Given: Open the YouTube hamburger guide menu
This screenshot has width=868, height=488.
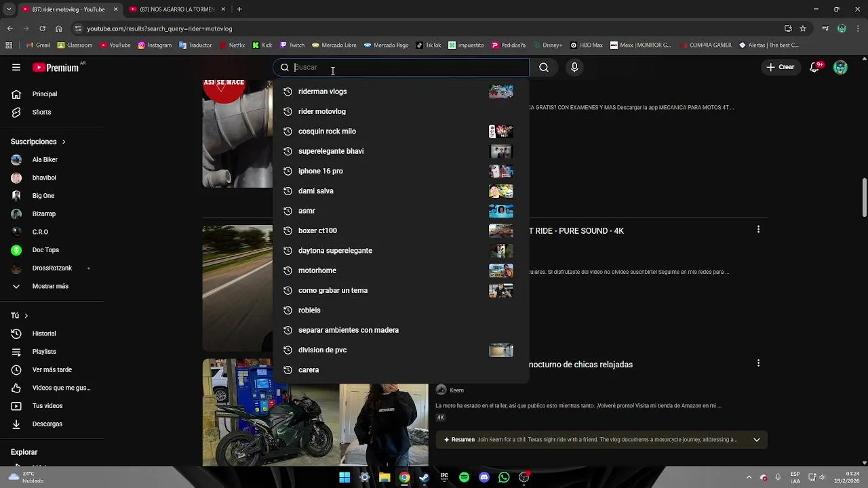Looking at the screenshot, I should click(x=16, y=67).
